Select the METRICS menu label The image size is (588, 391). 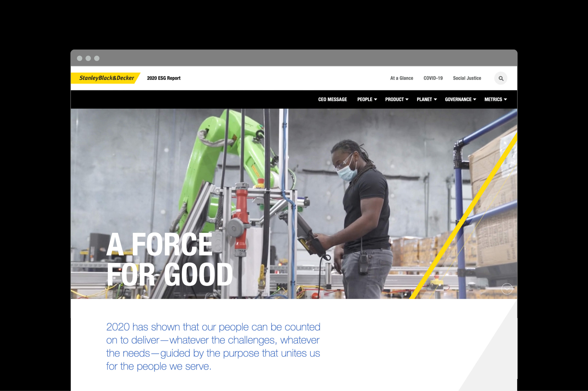pyautogui.click(x=493, y=100)
